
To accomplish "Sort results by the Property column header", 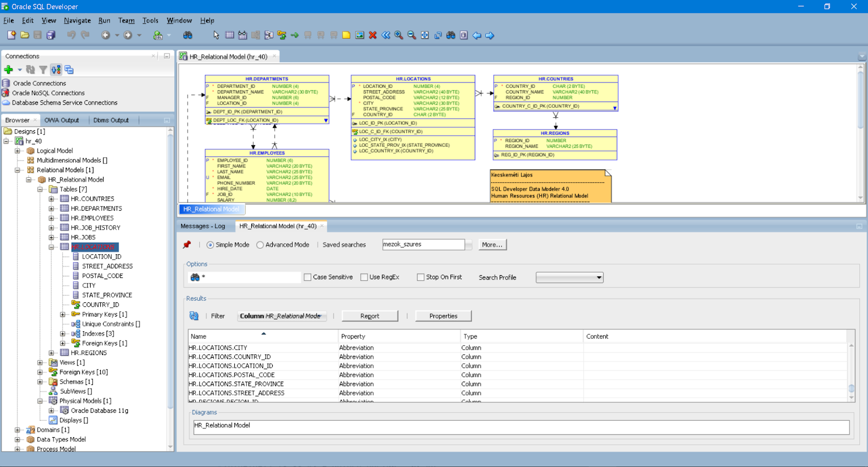I will tap(399, 336).
